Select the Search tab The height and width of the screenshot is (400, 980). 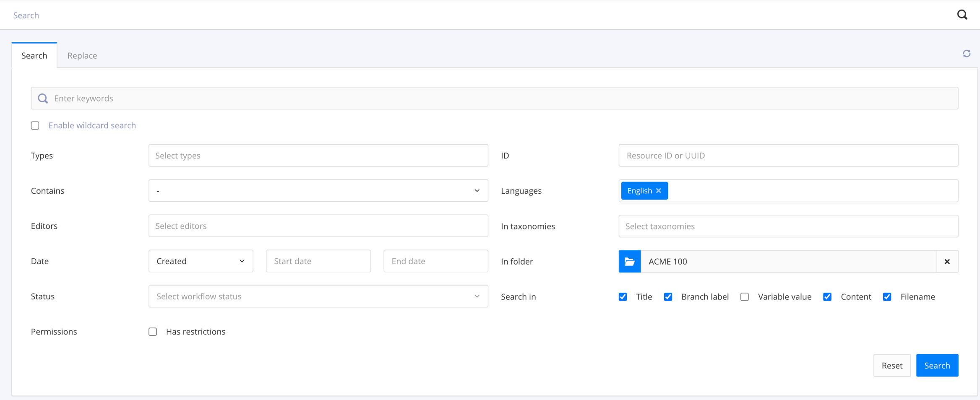point(34,55)
